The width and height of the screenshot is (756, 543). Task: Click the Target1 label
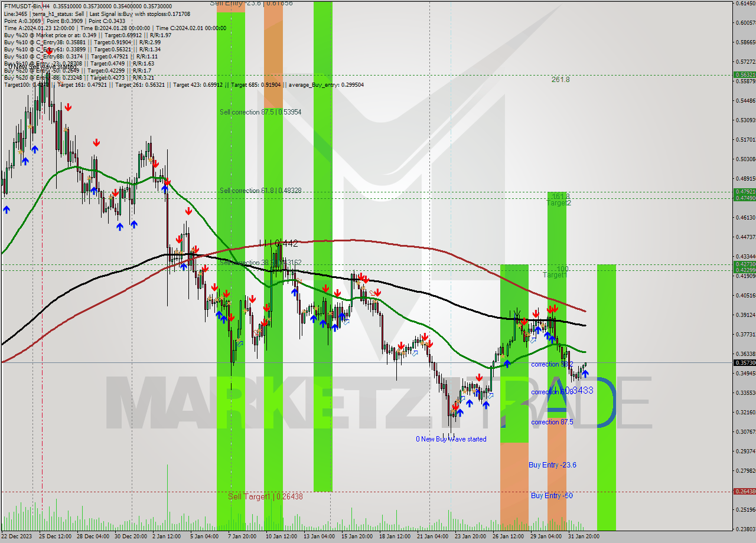pyautogui.click(x=555, y=275)
